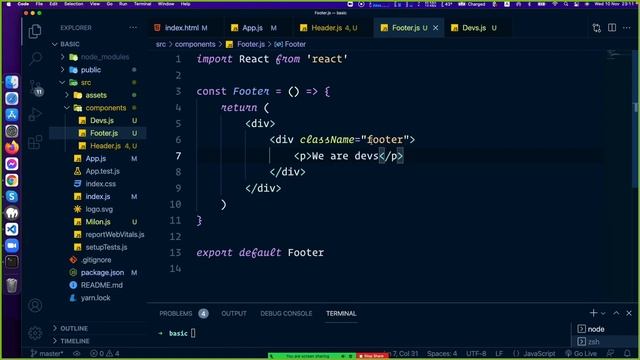The image size is (640, 360).
Task: Open the terminal launch profile dropdown arrow
Action: pyautogui.click(x=603, y=313)
